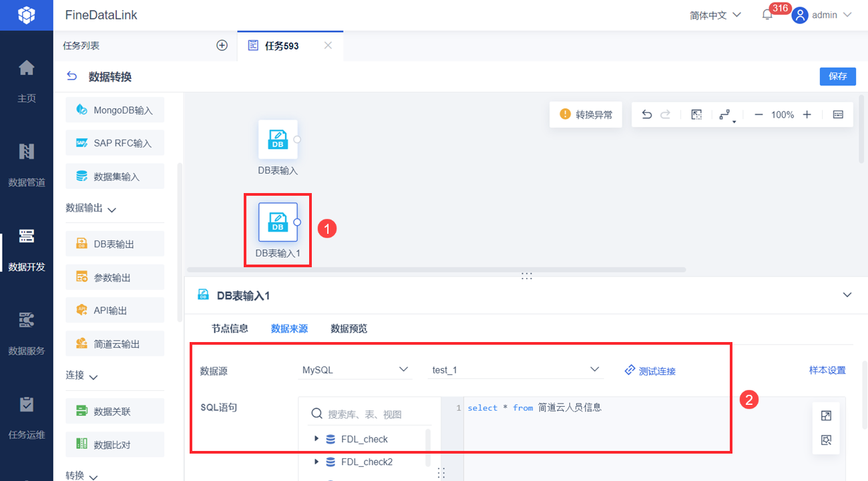
Task: Click the 转换异常 warning button
Action: [x=586, y=114]
